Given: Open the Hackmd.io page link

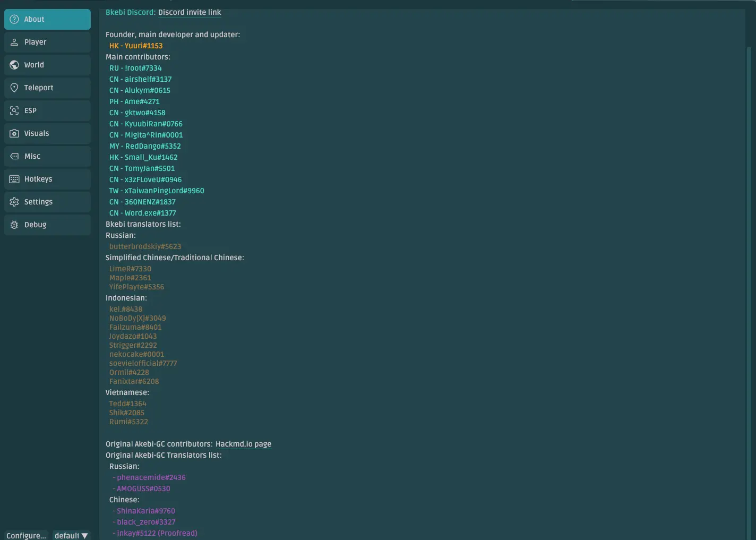Looking at the screenshot, I should tap(243, 444).
